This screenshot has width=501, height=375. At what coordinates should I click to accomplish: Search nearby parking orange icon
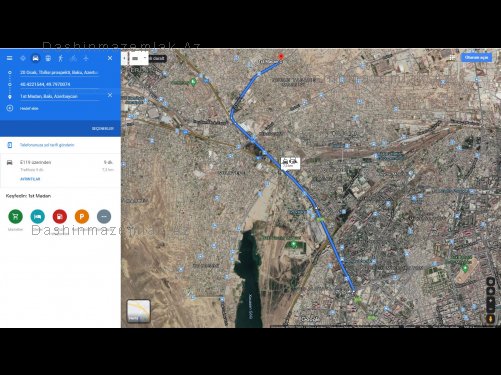[82, 216]
